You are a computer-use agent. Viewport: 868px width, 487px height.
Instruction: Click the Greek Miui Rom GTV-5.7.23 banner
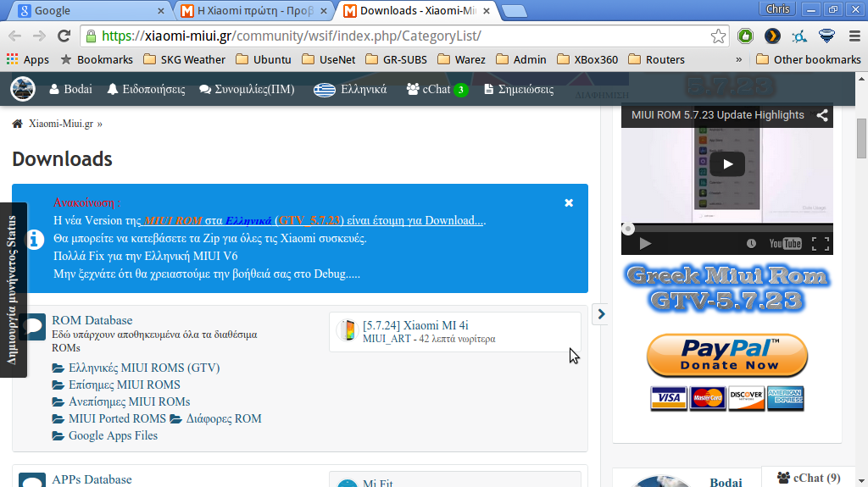pyautogui.click(x=726, y=288)
